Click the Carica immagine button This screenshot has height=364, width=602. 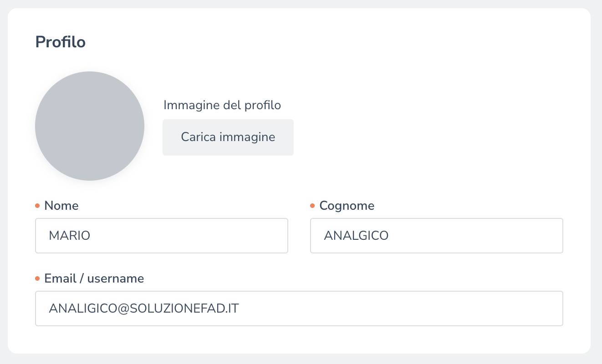(x=228, y=137)
